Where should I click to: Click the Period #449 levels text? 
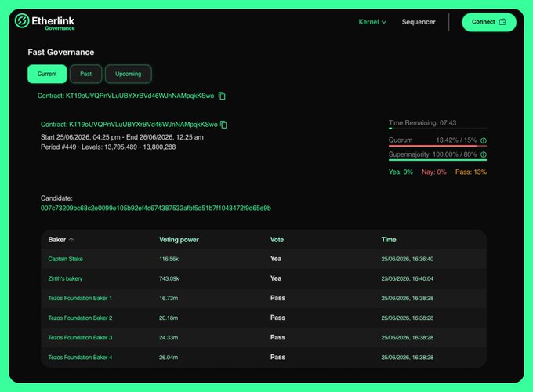pyautogui.click(x=108, y=147)
